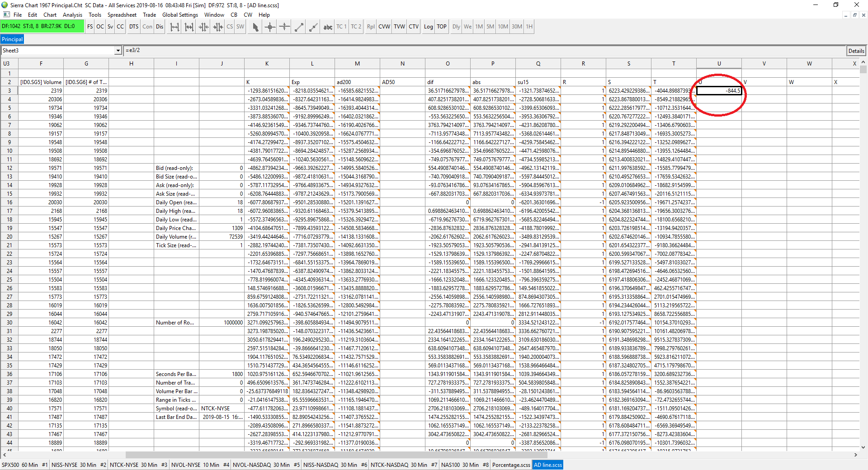The image size is (868, 470).
Task: Select the abc text drawing tool
Action: (x=328, y=27)
